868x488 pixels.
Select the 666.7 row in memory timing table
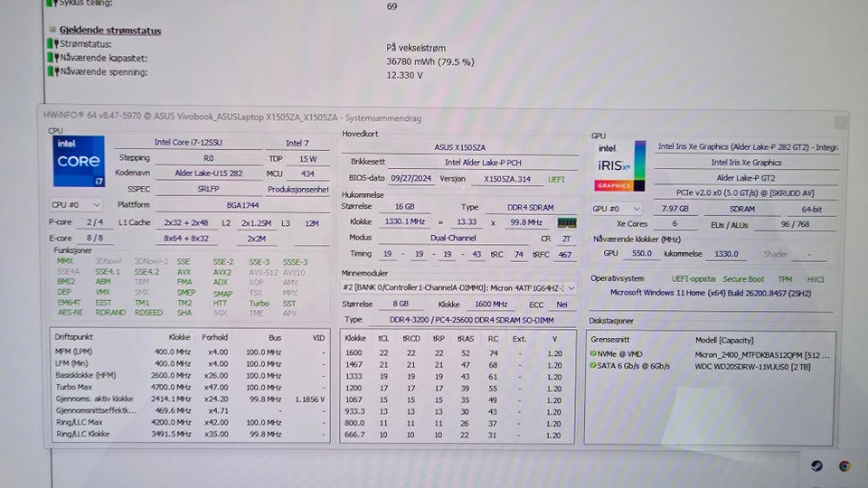[x=457, y=435]
